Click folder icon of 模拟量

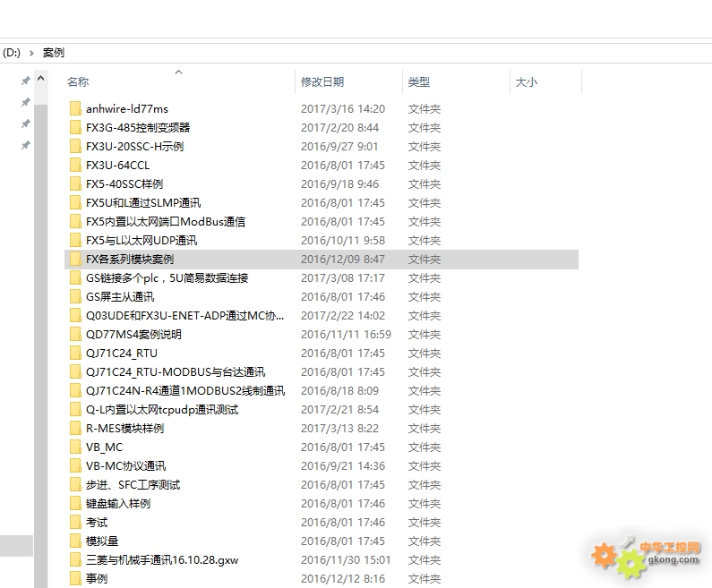(x=75, y=541)
